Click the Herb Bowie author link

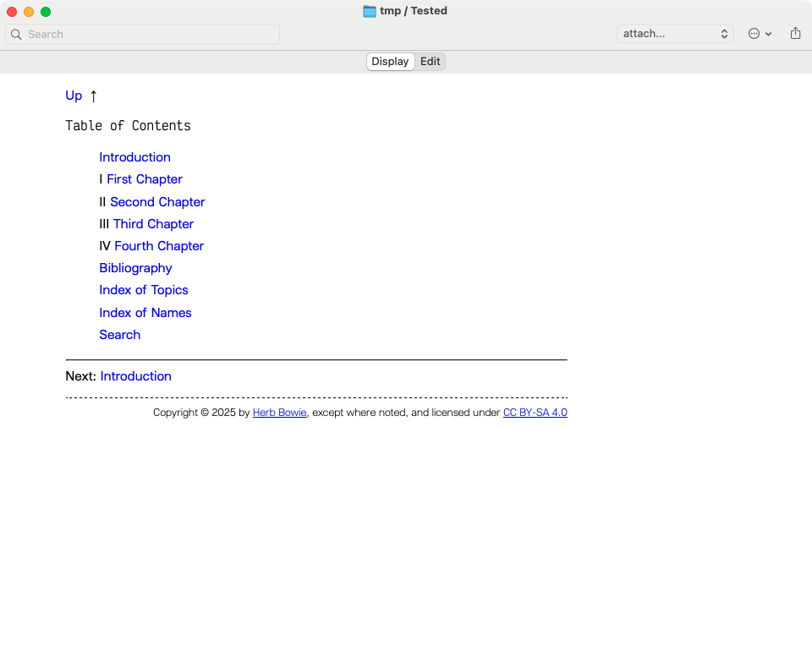click(x=279, y=413)
